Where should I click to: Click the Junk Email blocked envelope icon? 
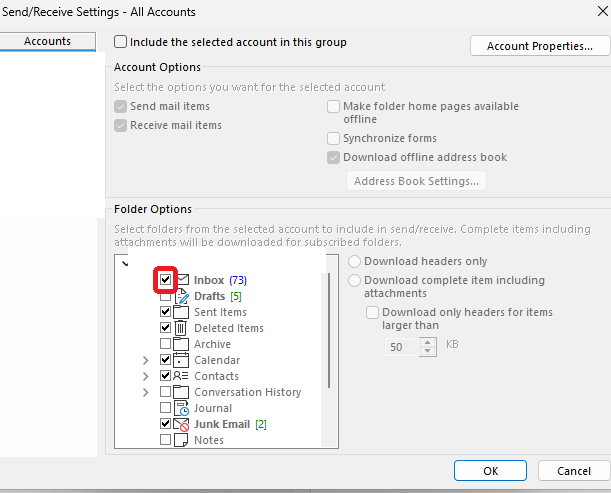tap(181, 424)
